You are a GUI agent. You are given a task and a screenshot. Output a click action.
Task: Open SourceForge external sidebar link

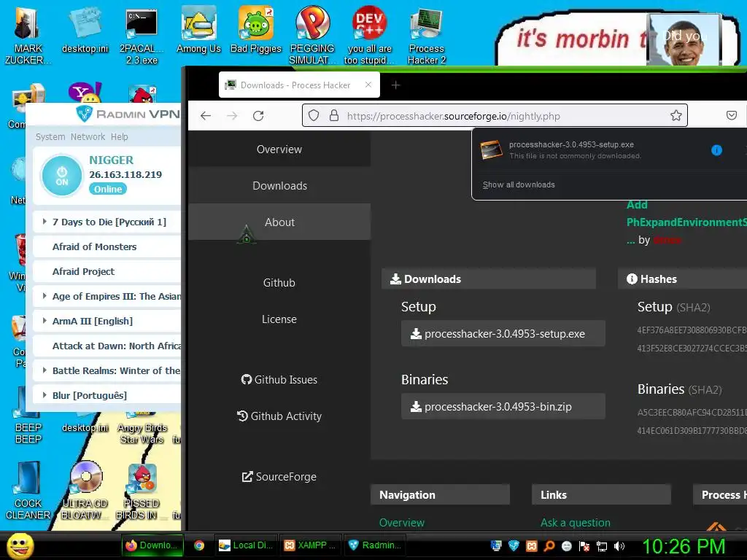coord(279,477)
